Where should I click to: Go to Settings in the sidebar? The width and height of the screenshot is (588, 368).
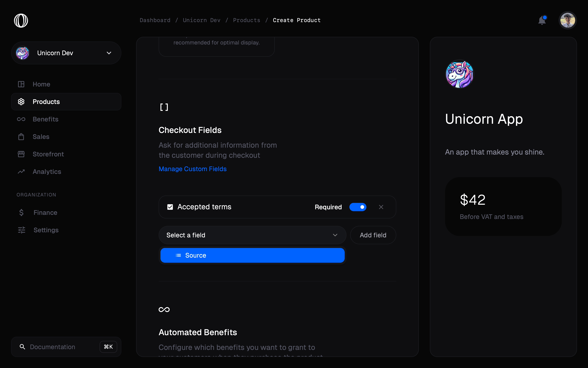[x=46, y=230]
